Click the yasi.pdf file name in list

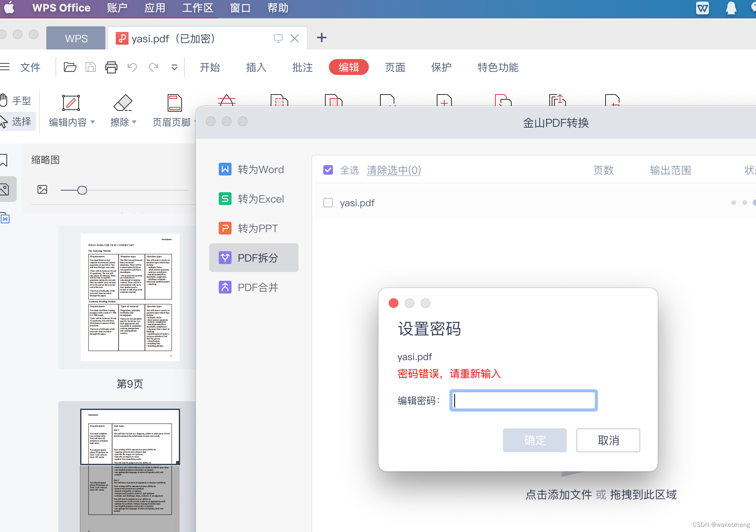(357, 203)
